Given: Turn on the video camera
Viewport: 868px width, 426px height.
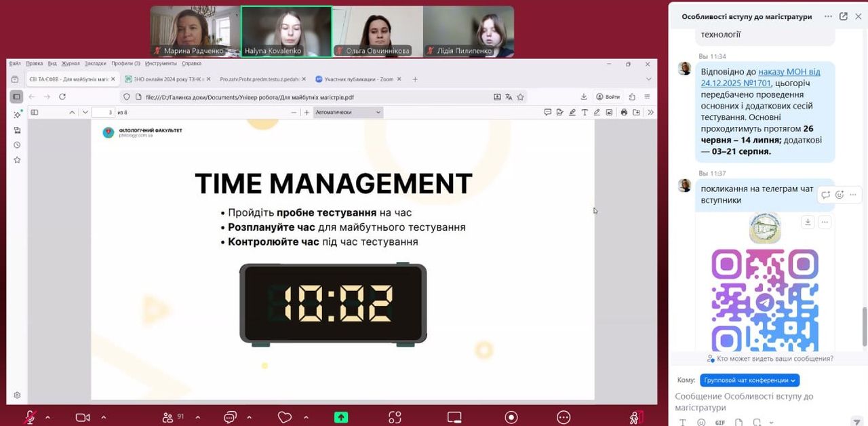Looking at the screenshot, I should (x=83, y=417).
